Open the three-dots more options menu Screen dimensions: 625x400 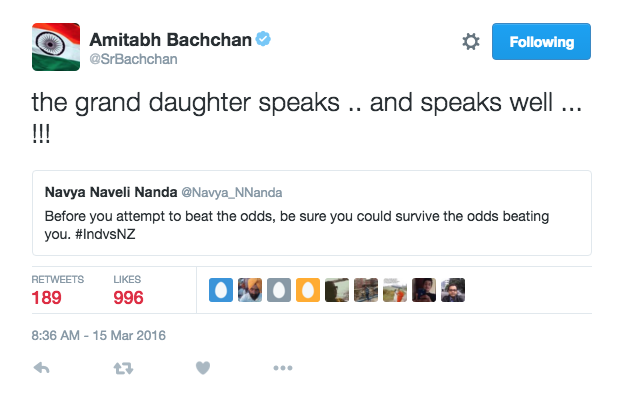click(283, 368)
